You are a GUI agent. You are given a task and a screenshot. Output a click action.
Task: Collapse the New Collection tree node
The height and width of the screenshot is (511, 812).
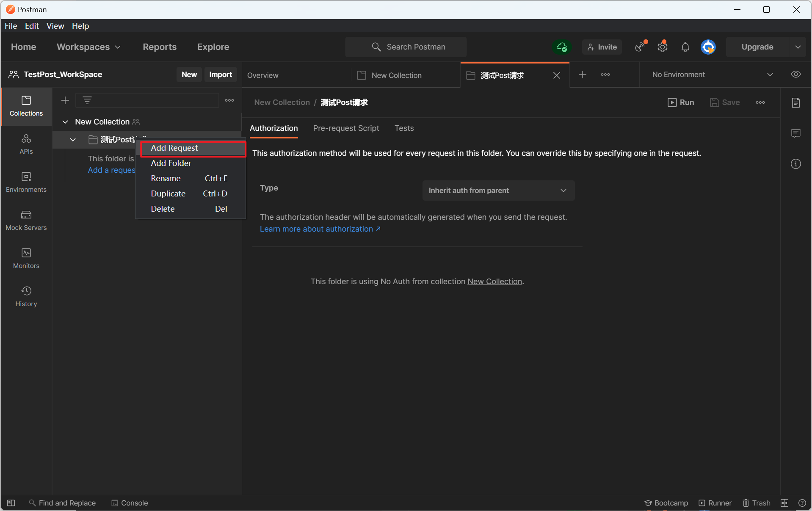[x=65, y=122]
